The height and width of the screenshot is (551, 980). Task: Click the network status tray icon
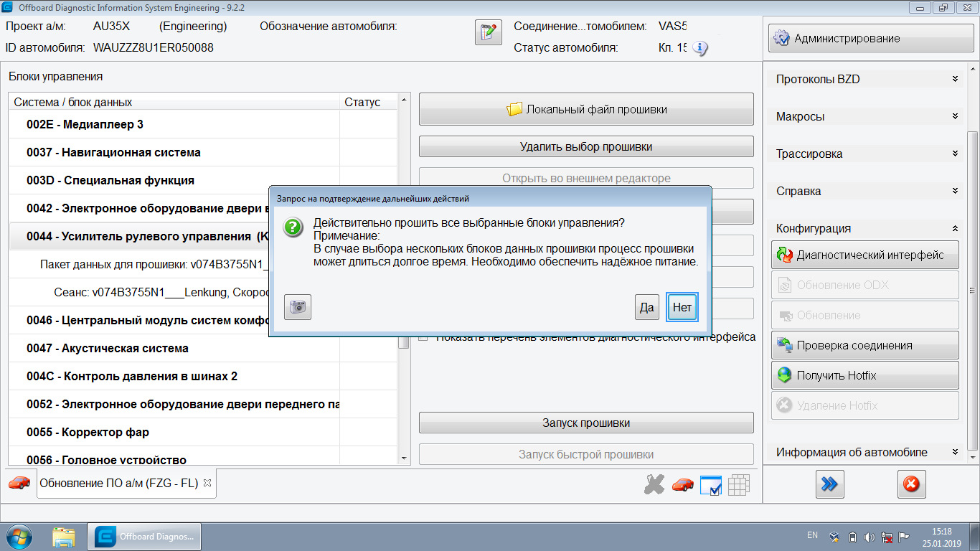click(x=887, y=537)
